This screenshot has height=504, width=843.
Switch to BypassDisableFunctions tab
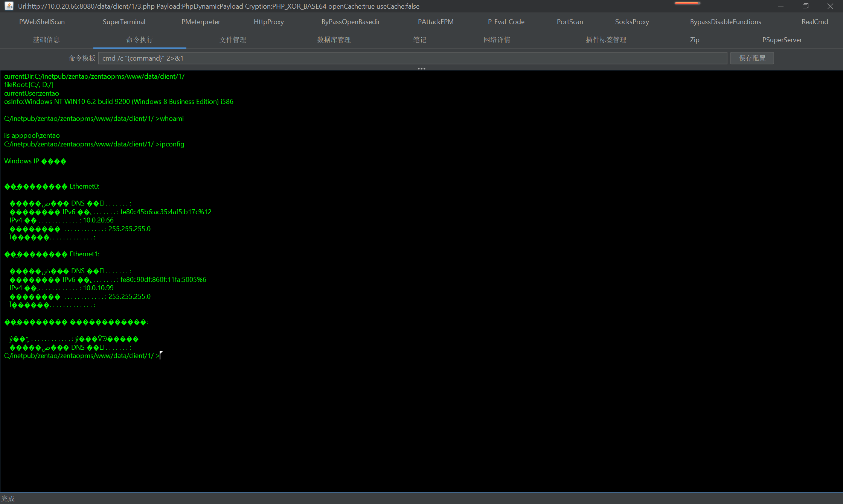(726, 22)
